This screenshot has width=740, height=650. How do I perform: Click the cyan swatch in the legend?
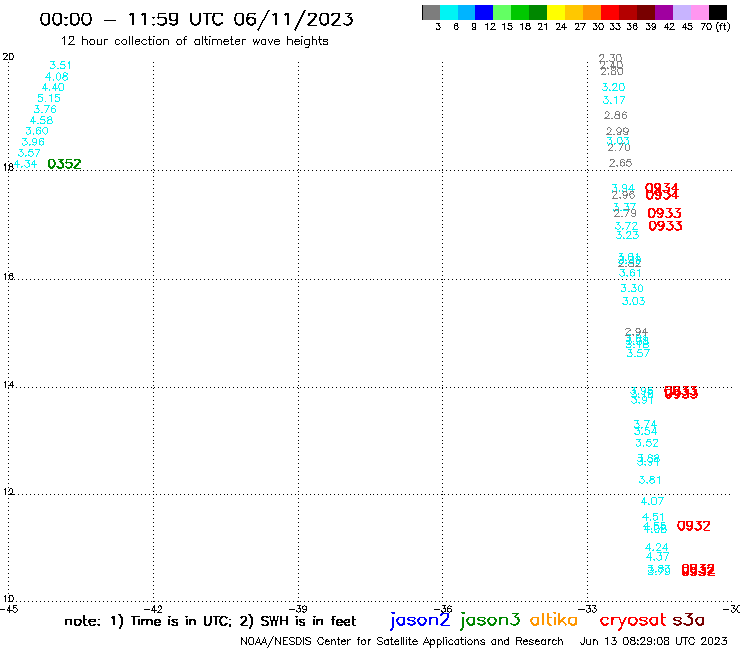pos(449,12)
